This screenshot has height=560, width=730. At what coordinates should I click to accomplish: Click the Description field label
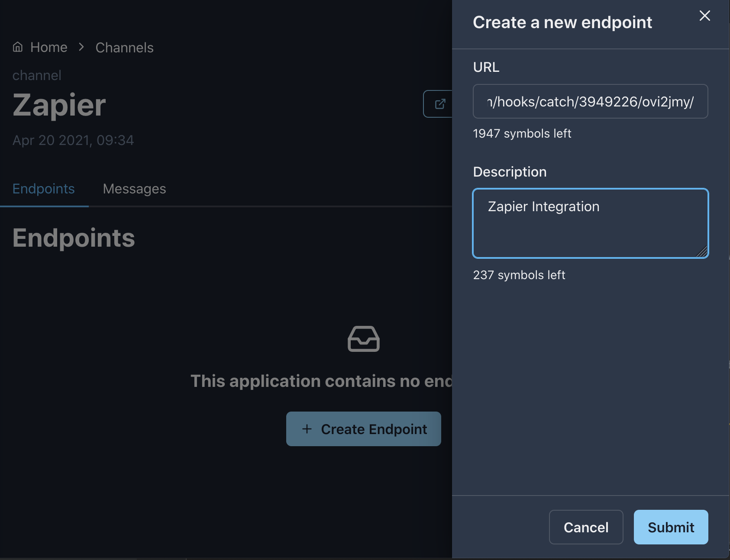510,172
